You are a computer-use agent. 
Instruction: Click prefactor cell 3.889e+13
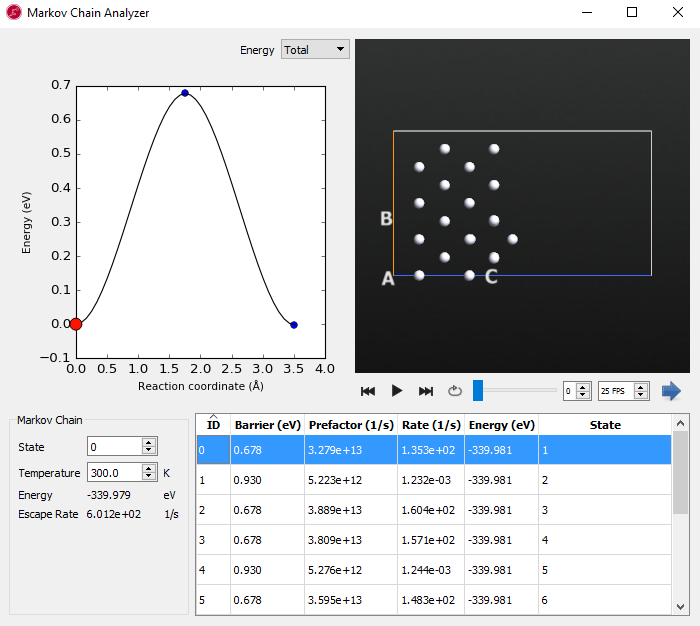(x=351, y=510)
